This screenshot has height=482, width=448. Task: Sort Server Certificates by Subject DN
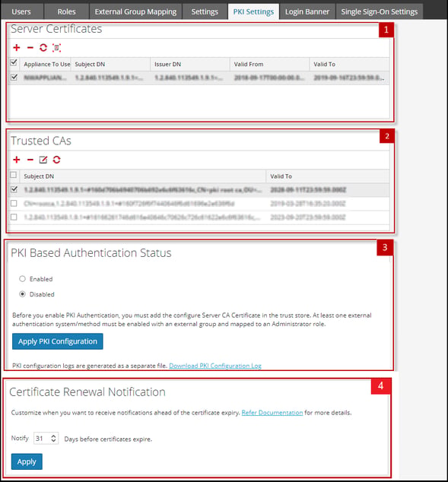coord(111,65)
